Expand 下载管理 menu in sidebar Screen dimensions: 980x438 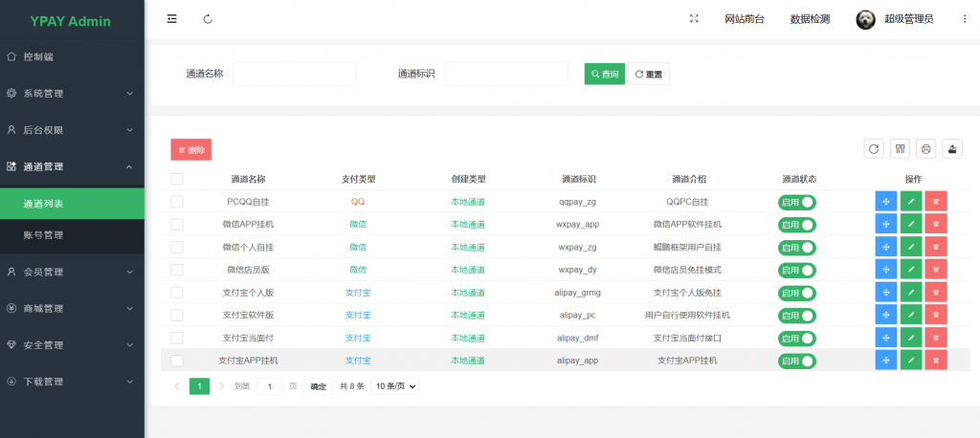click(72, 382)
